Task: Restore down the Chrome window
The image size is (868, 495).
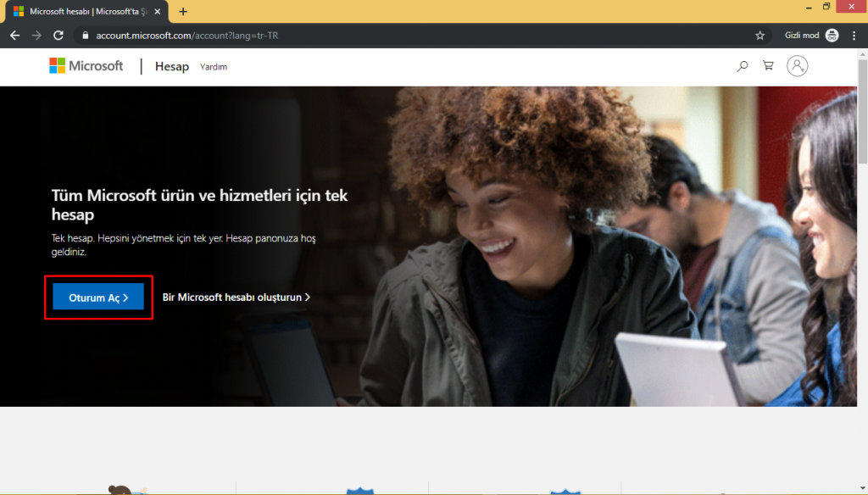Action: pos(826,7)
